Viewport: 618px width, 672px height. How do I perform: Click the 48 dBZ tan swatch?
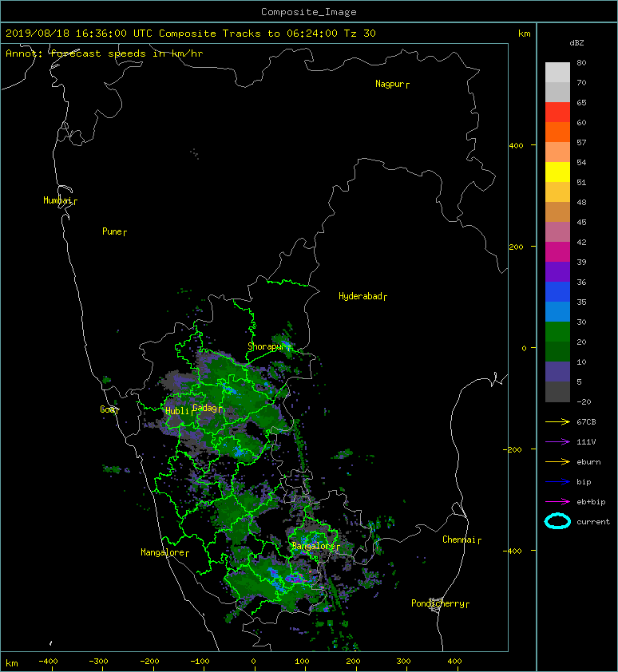(x=557, y=211)
